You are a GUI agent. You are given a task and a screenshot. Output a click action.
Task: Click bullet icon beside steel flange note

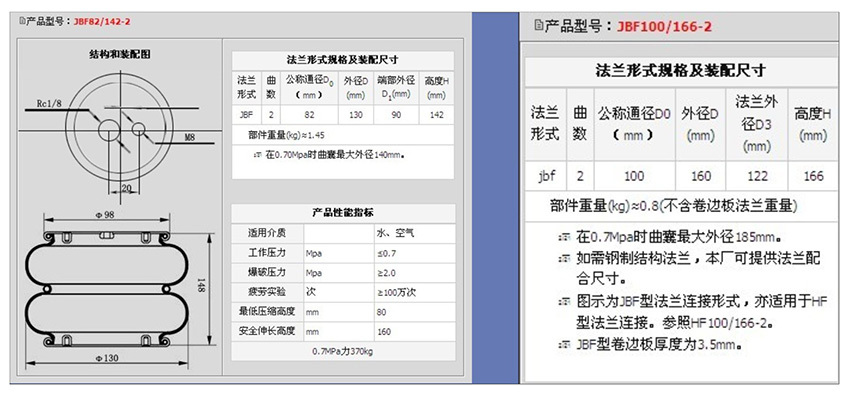(x=565, y=259)
